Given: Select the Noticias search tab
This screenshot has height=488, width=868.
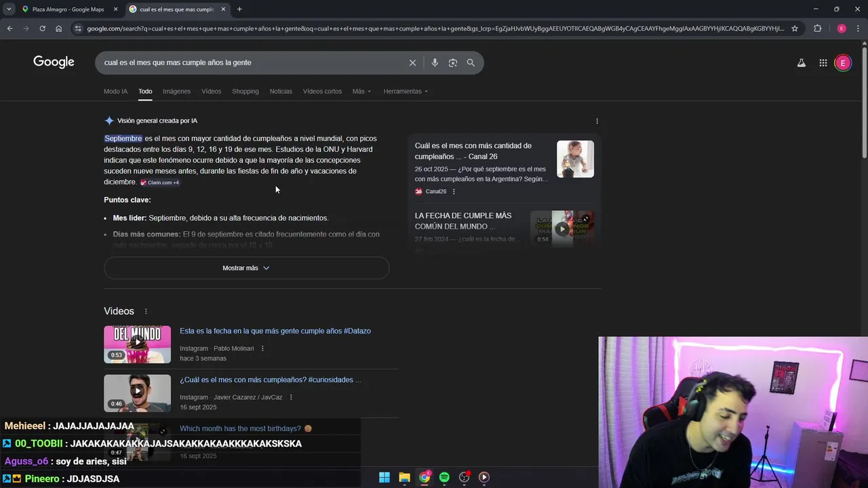Looking at the screenshot, I should coord(281,91).
